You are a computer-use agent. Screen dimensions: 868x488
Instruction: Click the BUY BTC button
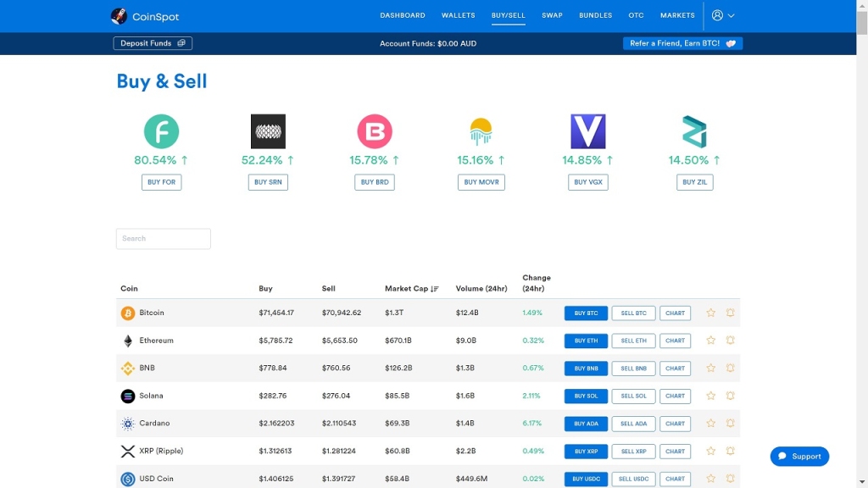[587, 313]
